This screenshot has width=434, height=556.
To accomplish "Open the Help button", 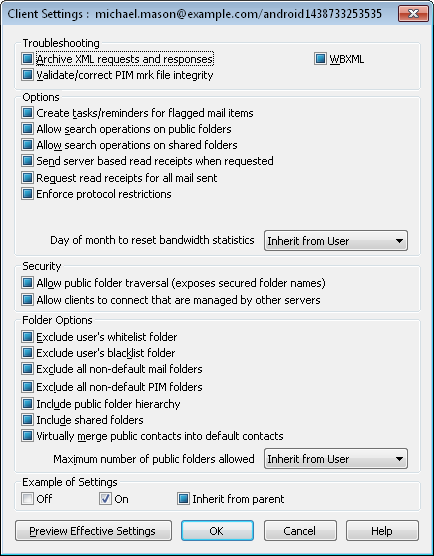I will 382,531.
